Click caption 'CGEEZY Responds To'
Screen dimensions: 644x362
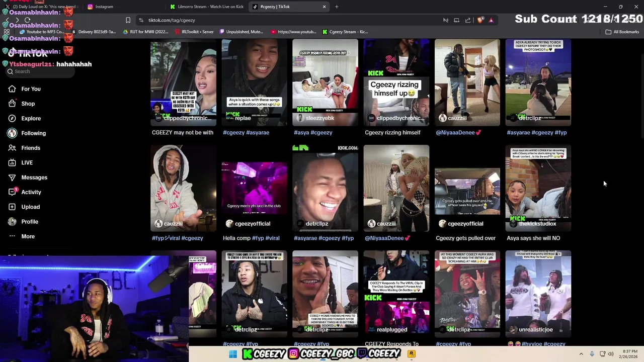point(391,344)
